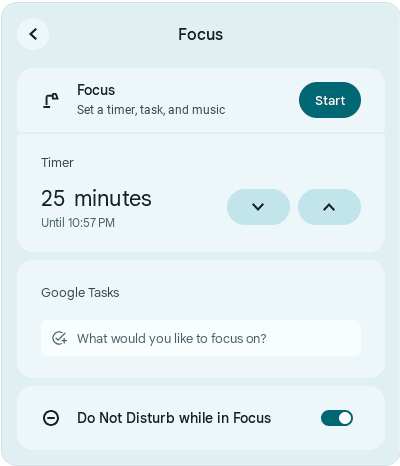Toggle Do Not Disturb while in Focus
Screen dimensions: 400x466
(x=337, y=418)
